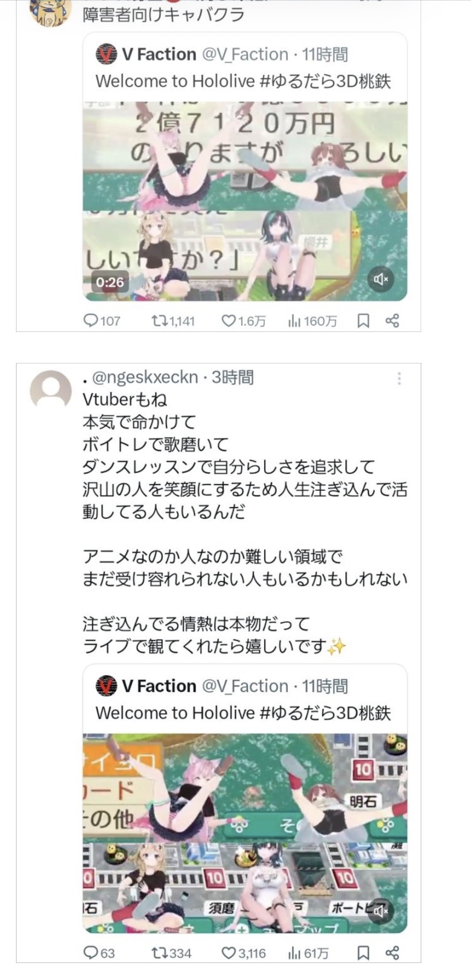Repost the tweet with 334 retweets

pos(172,953)
